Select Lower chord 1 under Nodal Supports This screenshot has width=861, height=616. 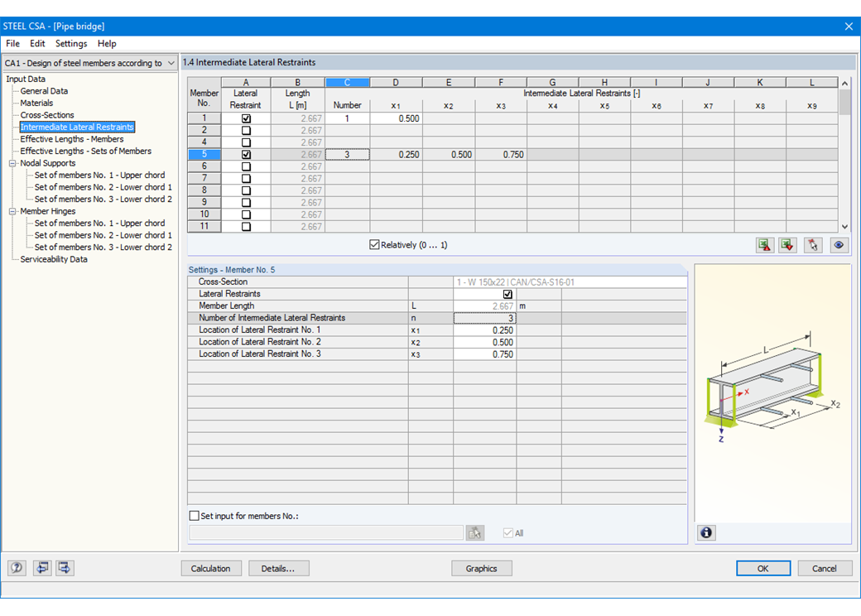click(x=103, y=187)
